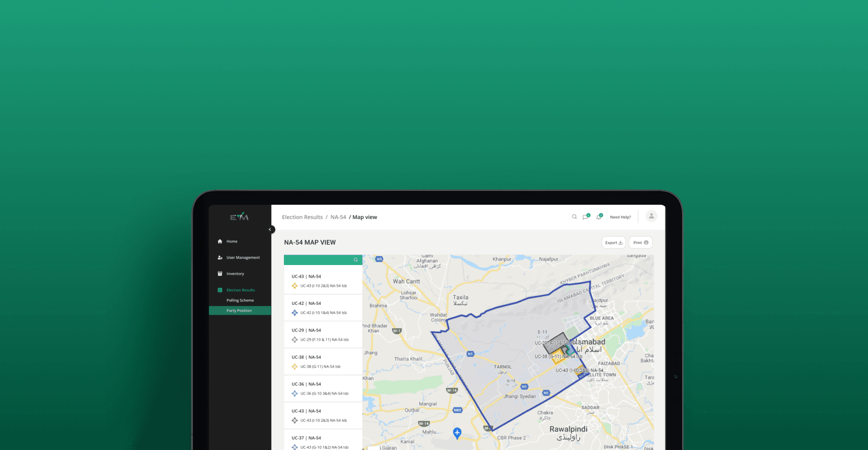Screen dimensions: 868x450
Task: Select Polling Scheme in the sidebar
Action: [x=240, y=300]
